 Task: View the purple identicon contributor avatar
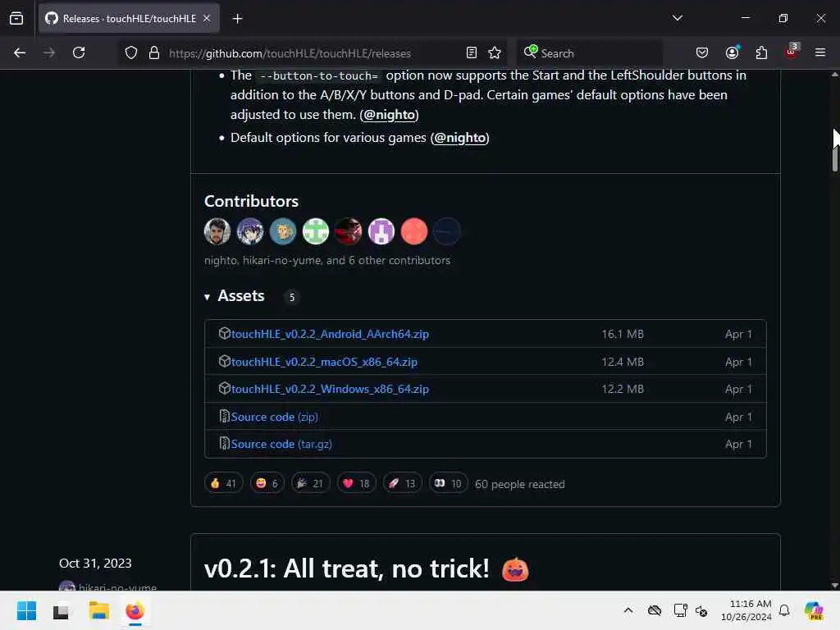(381, 231)
